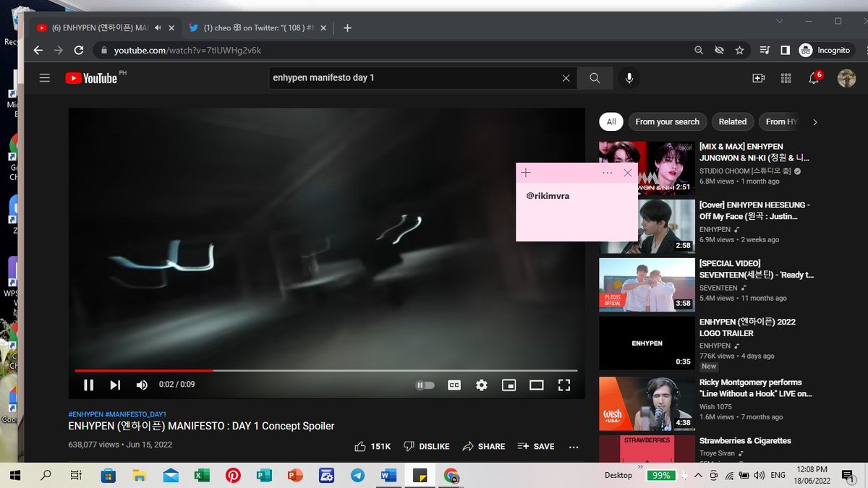Clear the YouTube search box text
The image size is (868, 488).
566,78
